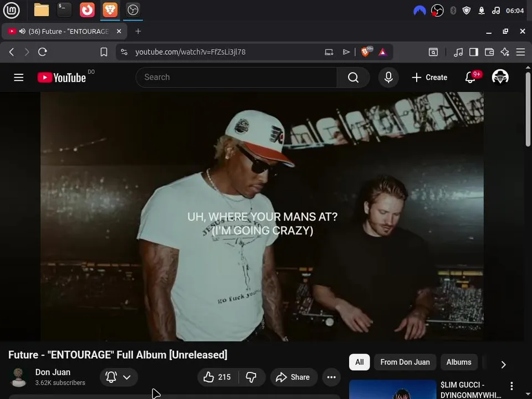Screen dimensions: 532x399
Task: Open the orange swirl app in taskbar
Action: tap(87, 10)
